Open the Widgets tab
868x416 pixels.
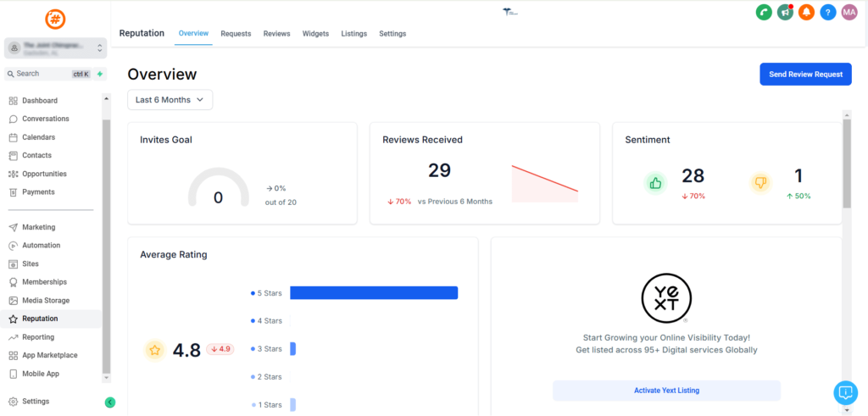point(315,34)
